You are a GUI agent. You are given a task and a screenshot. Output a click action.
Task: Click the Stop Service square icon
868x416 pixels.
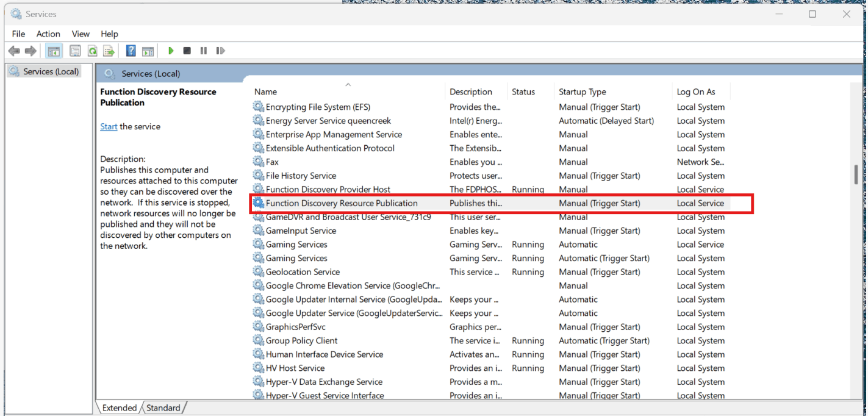(x=187, y=51)
